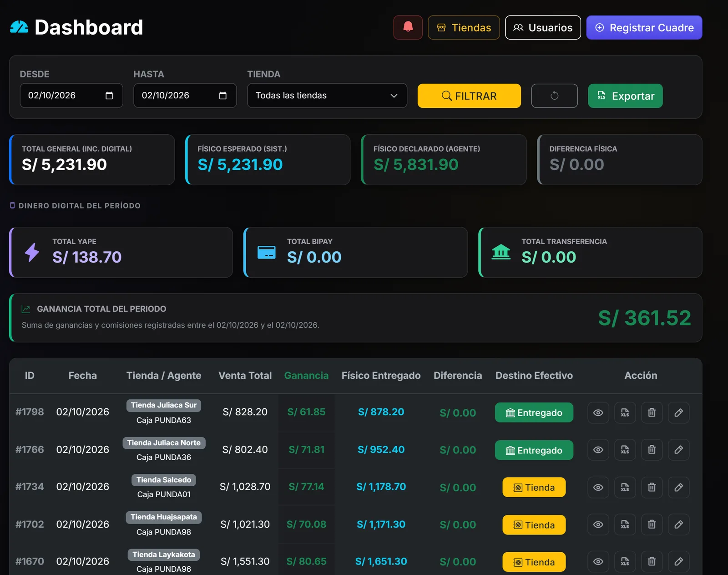Open the Usuarios section
The height and width of the screenshot is (575, 728).
click(x=543, y=27)
